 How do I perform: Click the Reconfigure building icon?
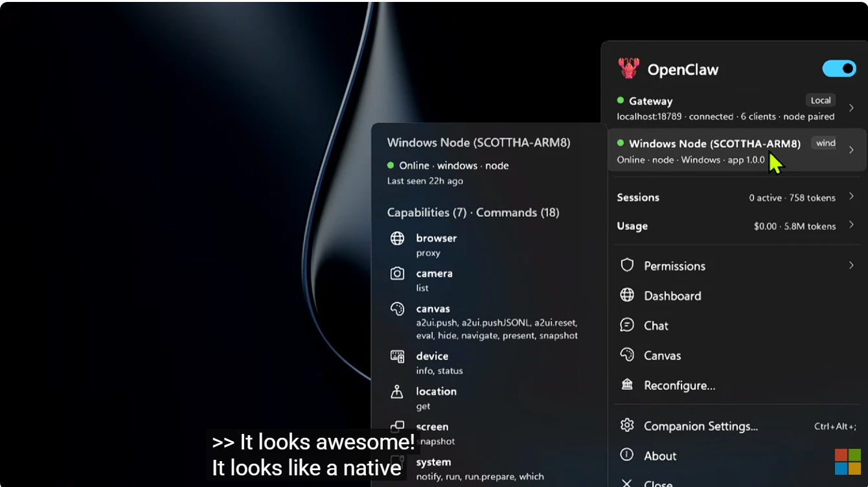(x=627, y=385)
